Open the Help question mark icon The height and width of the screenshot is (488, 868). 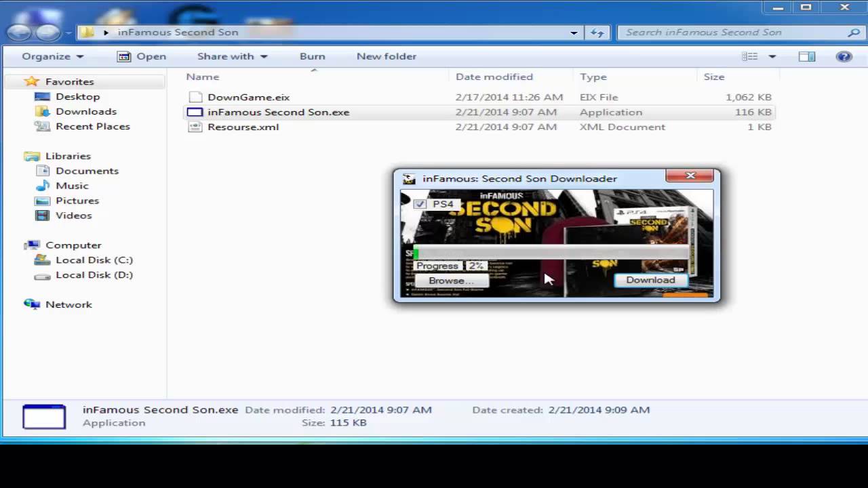844,56
